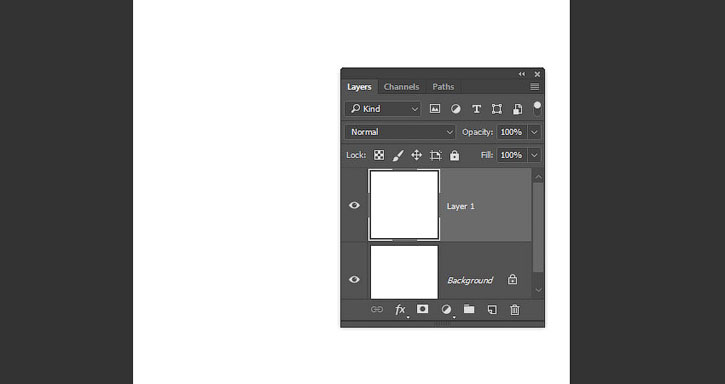Add a layer style fx
The height and width of the screenshot is (384, 725).
pos(400,310)
